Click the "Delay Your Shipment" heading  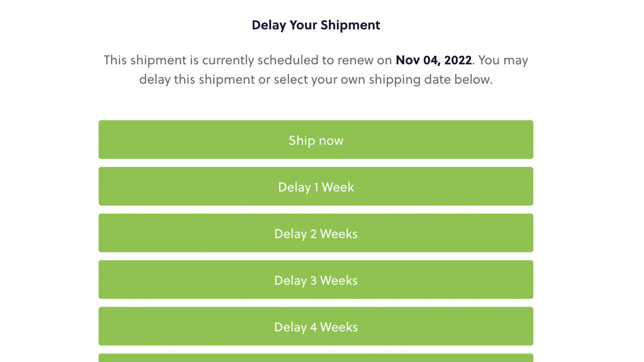coord(316,25)
